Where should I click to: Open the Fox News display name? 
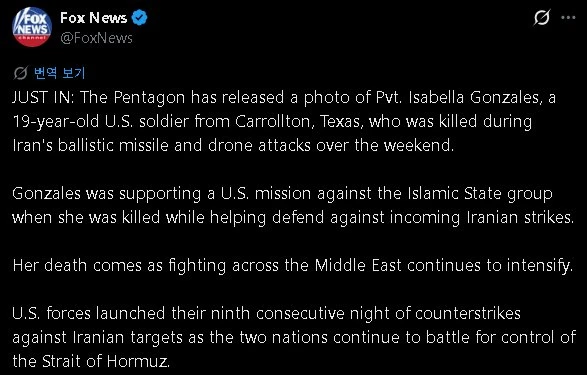tap(94, 18)
